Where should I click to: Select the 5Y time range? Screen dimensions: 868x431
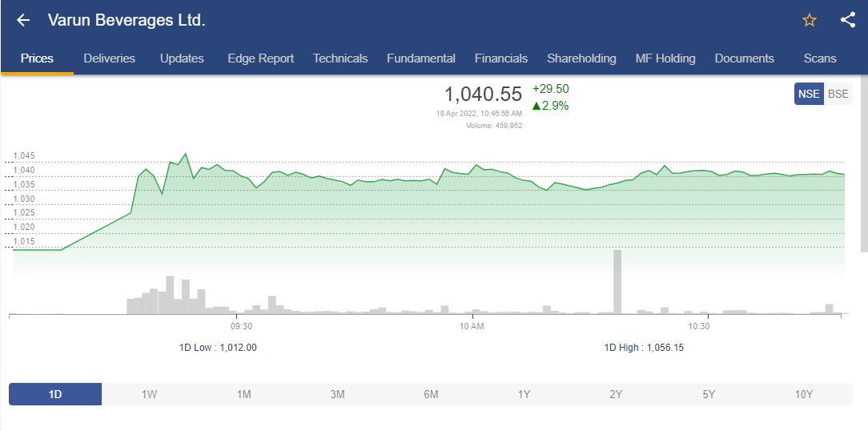coord(709,394)
